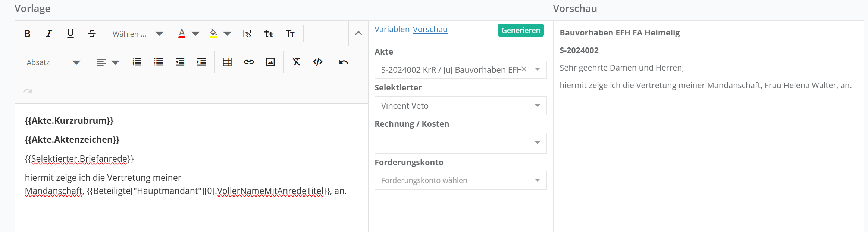Expand the Selektierter dropdown with Vincent Veto

pyautogui.click(x=460, y=106)
